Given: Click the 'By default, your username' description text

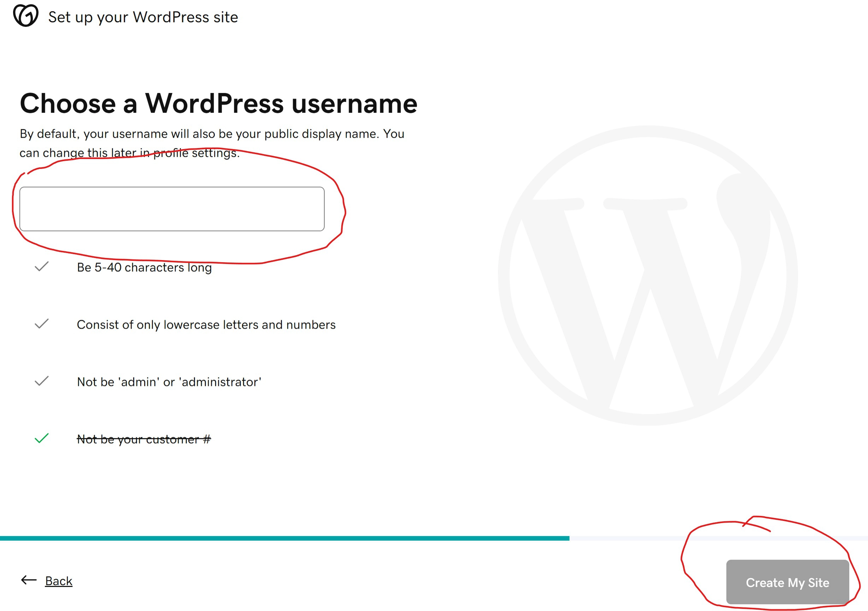Looking at the screenshot, I should [x=212, y=143].
